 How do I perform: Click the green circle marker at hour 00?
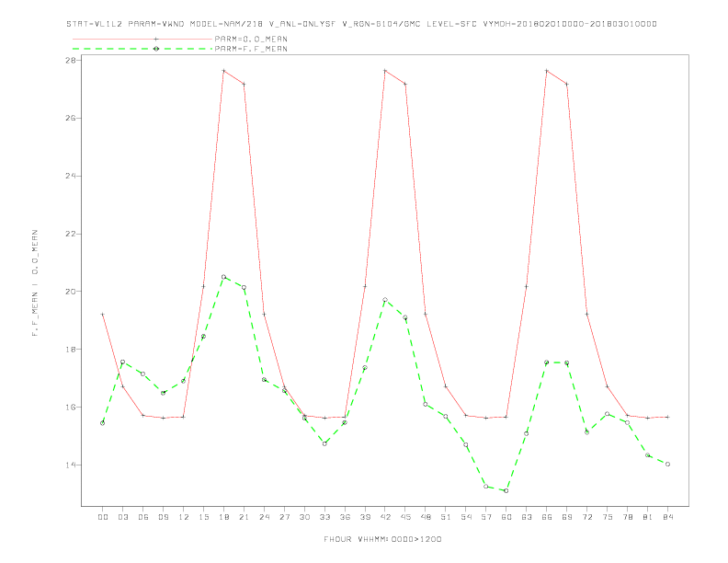pos(103,423)
